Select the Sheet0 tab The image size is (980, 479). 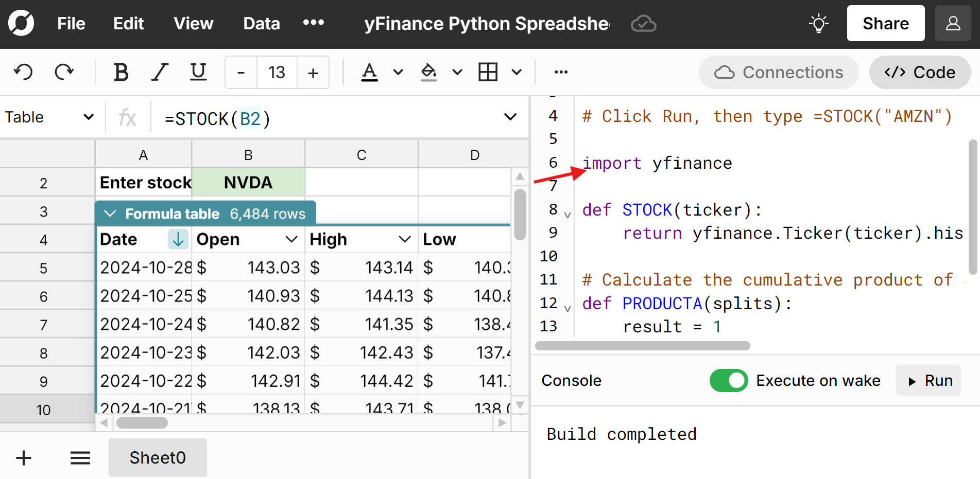point(157,457)
